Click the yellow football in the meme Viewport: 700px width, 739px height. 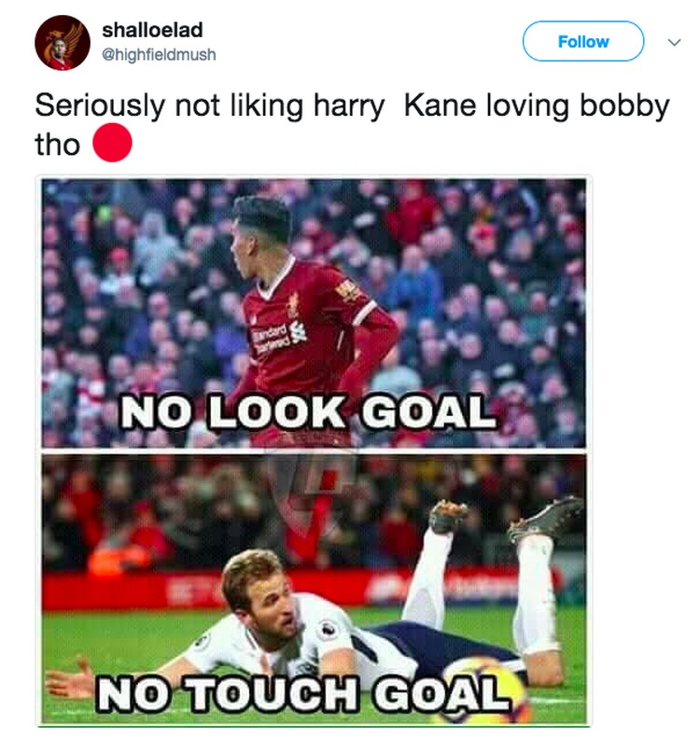tap(483, 691)
